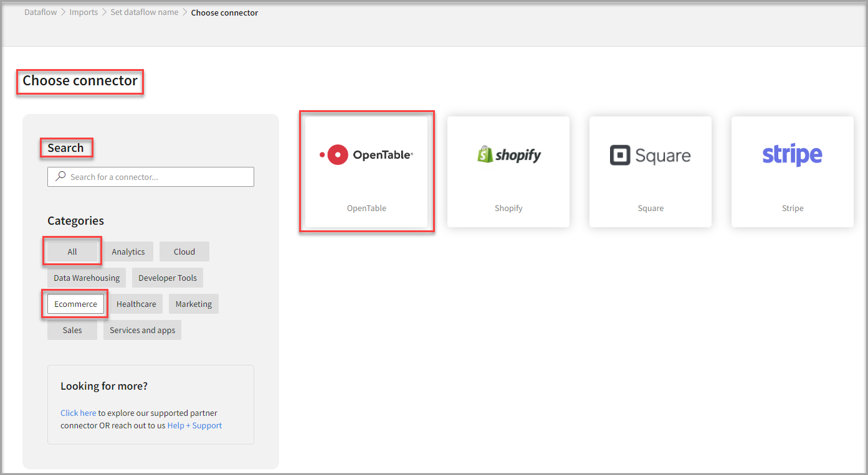This screenshot has width=868, height=475.
Task: Choose the Healthcare category filter
Action: coord(136,304)
